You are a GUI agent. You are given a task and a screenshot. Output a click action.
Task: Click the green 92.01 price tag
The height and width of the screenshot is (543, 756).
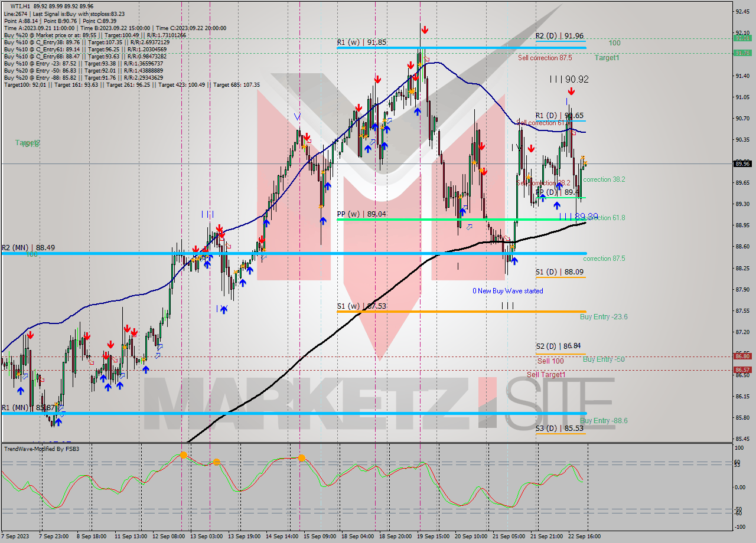click(x=742, y=38)
